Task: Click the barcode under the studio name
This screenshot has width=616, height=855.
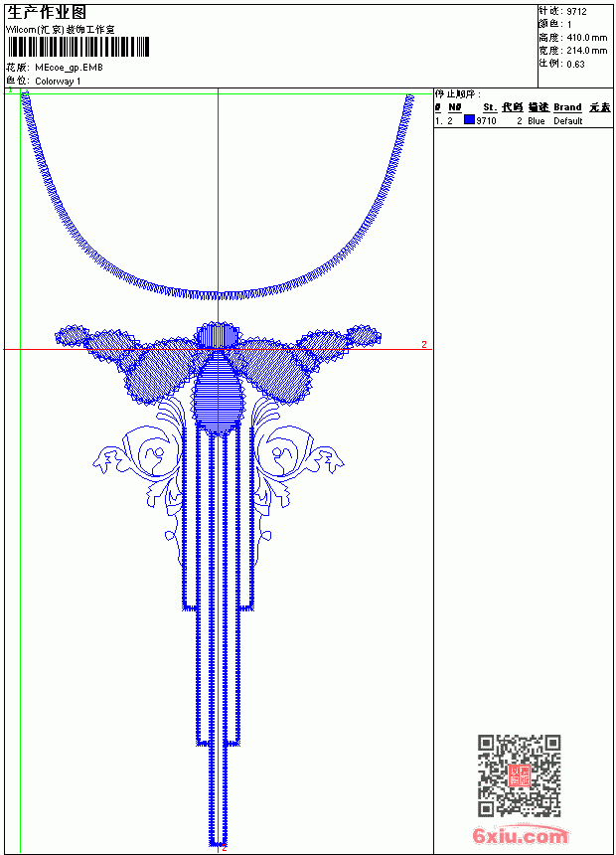Action: click(x=77, y=47)
